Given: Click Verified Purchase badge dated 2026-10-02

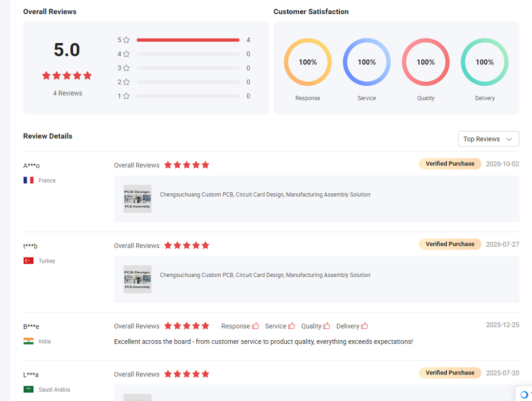Looking at the screenshot, I should pos(450,164).
